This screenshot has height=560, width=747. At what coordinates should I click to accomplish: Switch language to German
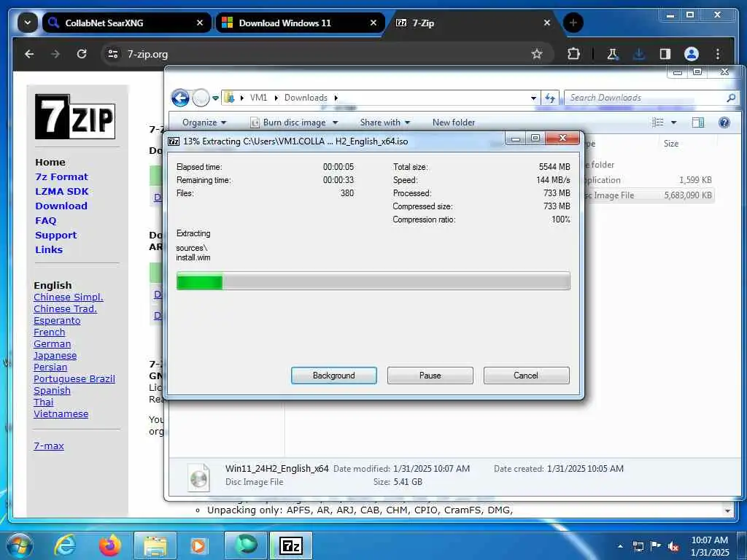click(52, 344)
